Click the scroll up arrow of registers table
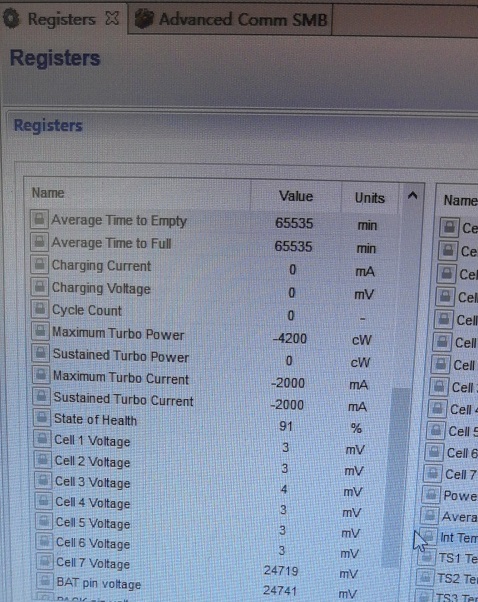The width and height of the screenshot is (478, 602). 412,196
